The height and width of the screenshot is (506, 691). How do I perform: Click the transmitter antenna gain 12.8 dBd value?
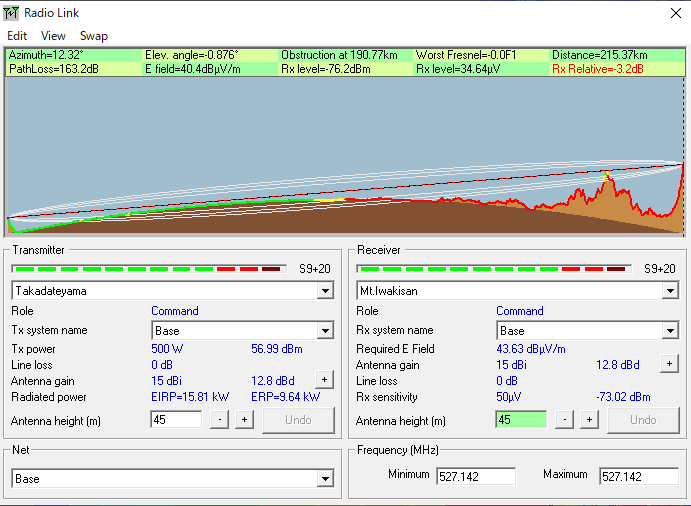point(273,381)
